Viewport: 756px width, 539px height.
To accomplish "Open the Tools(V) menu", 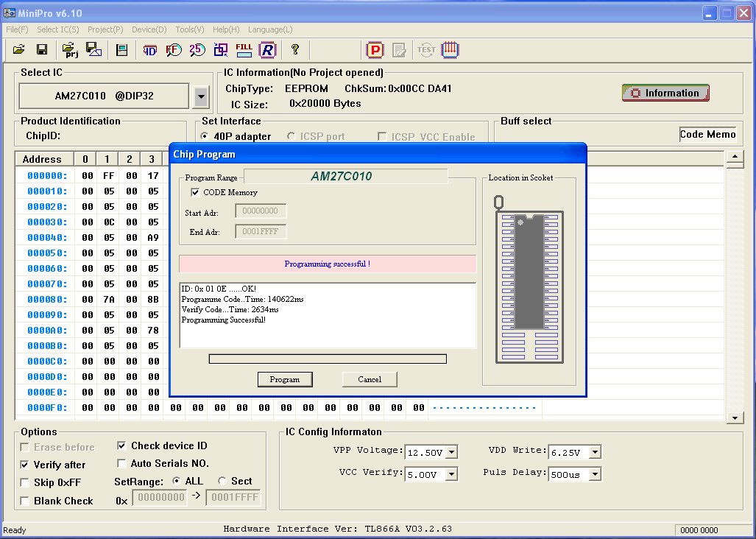I will tap(189, 30).
